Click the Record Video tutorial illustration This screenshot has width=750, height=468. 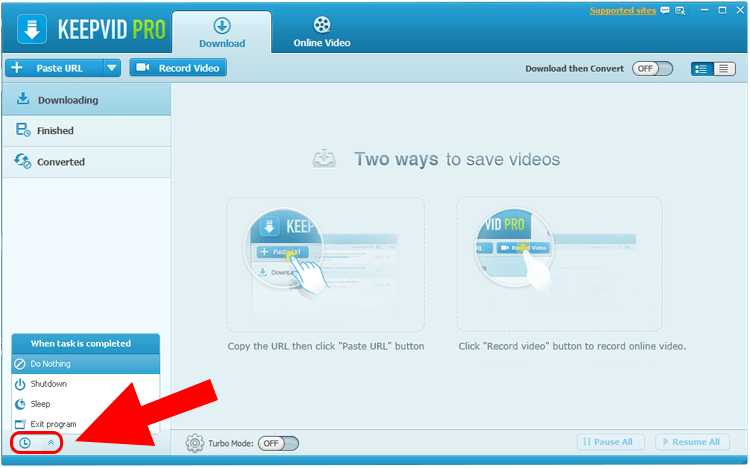point(560,263)
